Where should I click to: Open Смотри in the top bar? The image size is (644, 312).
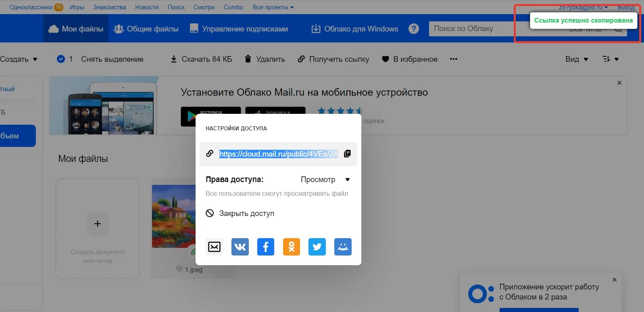204,7
